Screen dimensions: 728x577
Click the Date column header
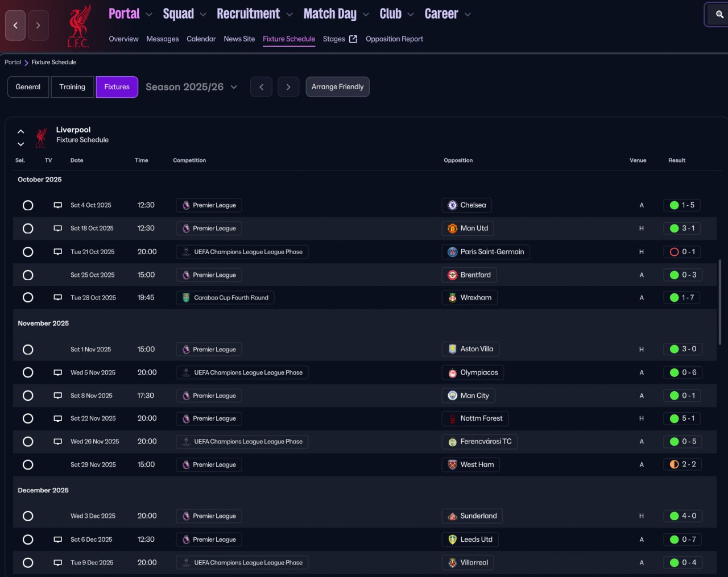tap(77, 160)
